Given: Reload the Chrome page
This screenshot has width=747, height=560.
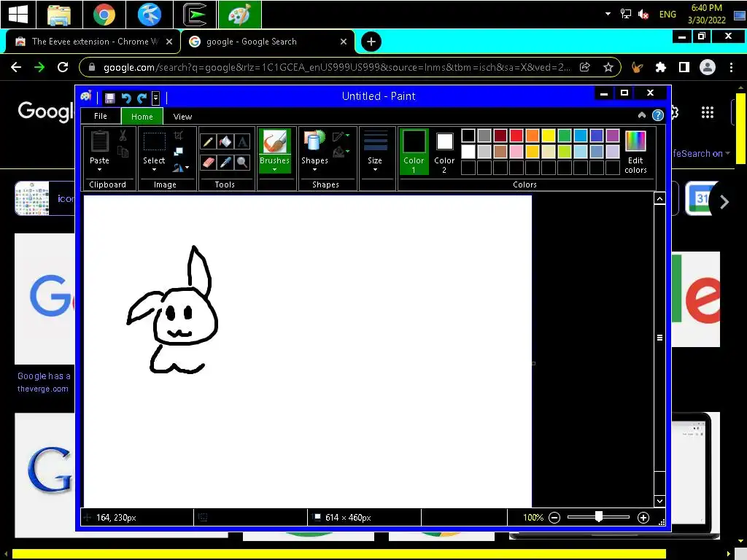Looking at the screenshot, I should 63,67.
